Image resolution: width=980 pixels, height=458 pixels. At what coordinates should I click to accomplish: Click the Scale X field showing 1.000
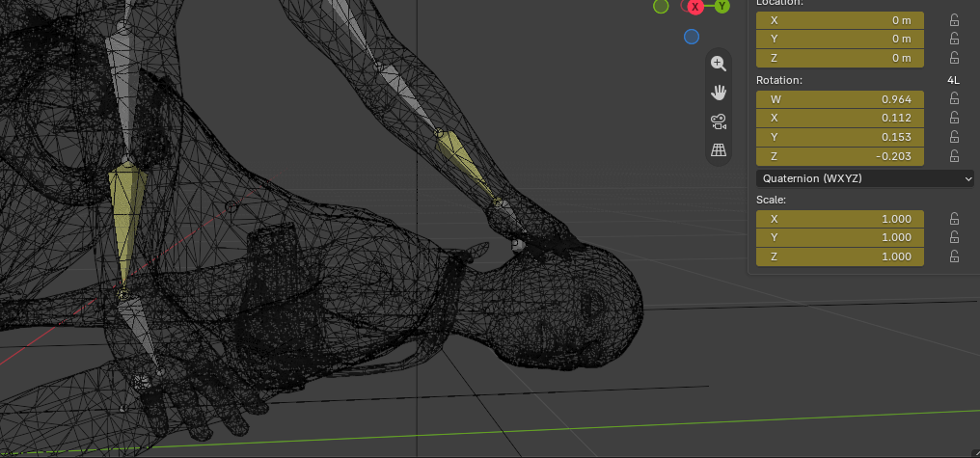point(840,219)
